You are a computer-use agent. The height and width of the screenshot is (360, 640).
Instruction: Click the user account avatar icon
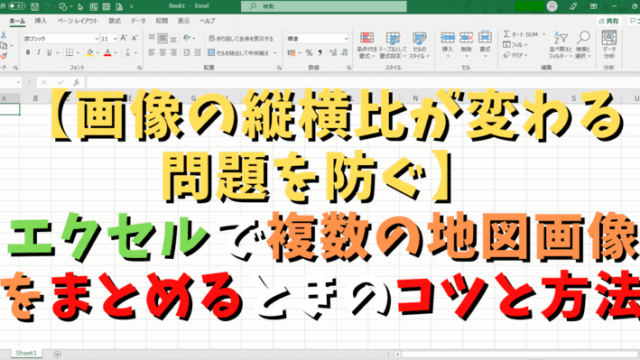click(x=552, y=6)
